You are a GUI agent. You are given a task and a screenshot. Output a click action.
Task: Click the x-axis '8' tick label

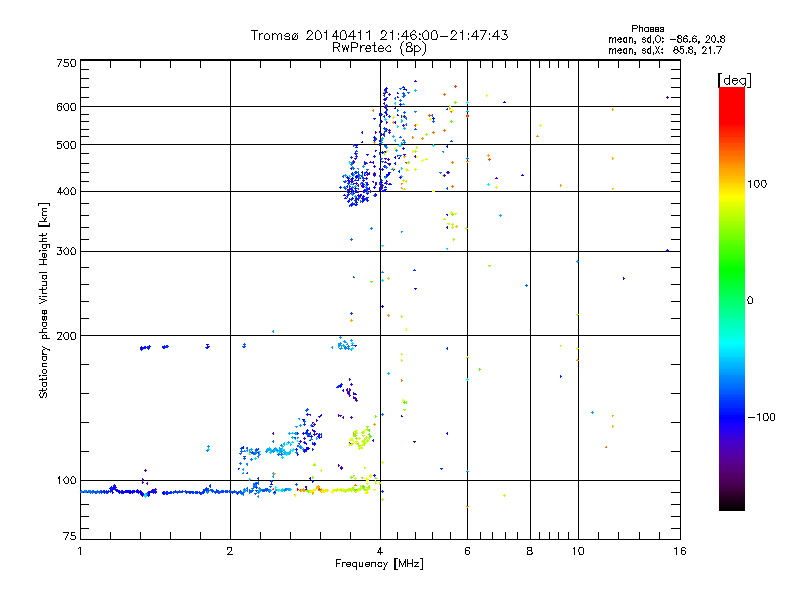point(530,551)
